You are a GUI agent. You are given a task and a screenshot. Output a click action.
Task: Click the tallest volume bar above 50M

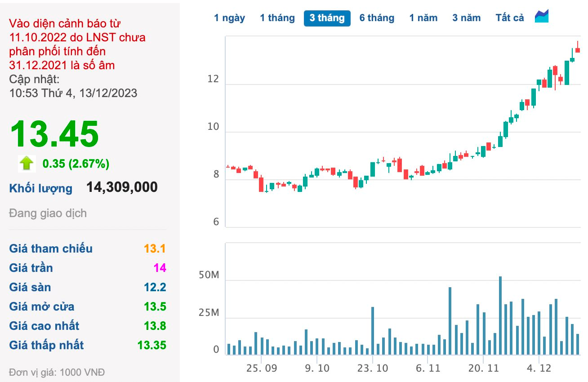pyautogui.click(x=500, y=315)
